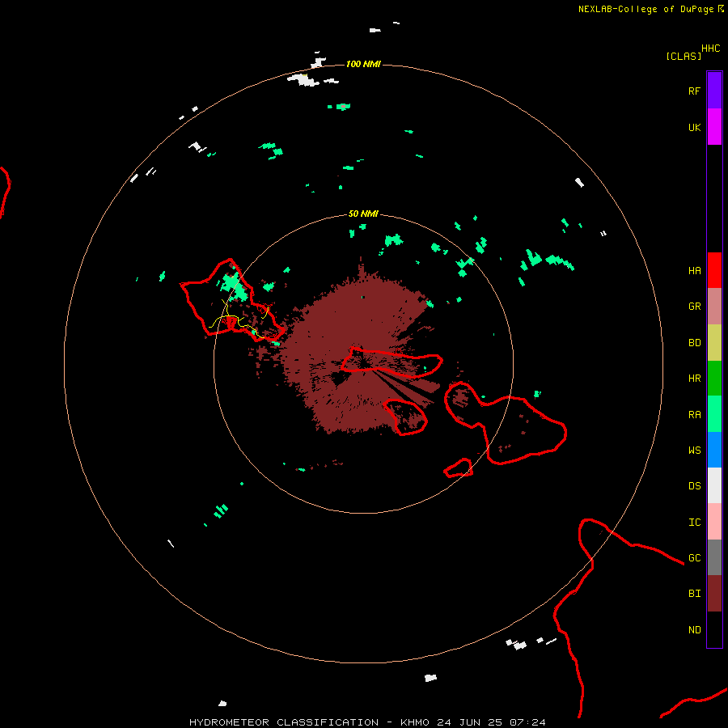This screenshot has width=728, height=728.
Task: Click the HA legend label
Action: [694, 271]
